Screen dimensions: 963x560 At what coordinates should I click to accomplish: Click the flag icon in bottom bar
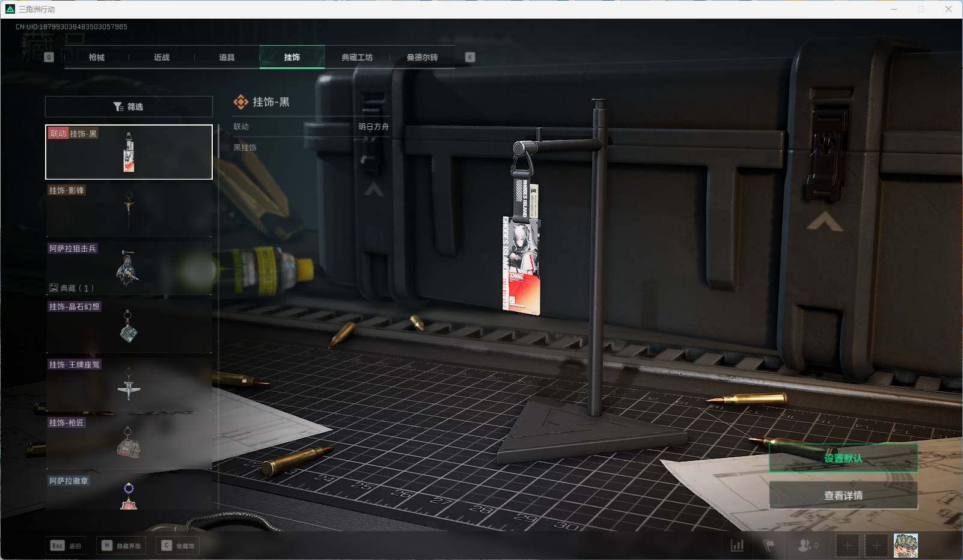pos(769,545)
